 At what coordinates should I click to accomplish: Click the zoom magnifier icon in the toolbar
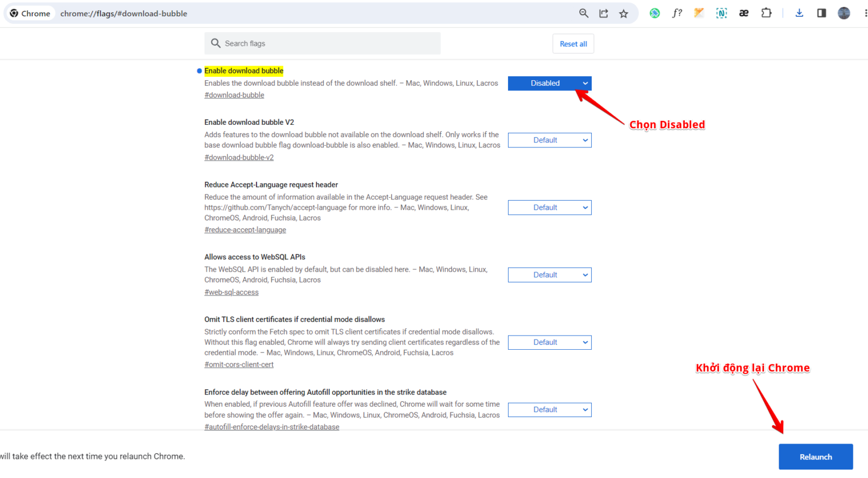tap(583, 12)
